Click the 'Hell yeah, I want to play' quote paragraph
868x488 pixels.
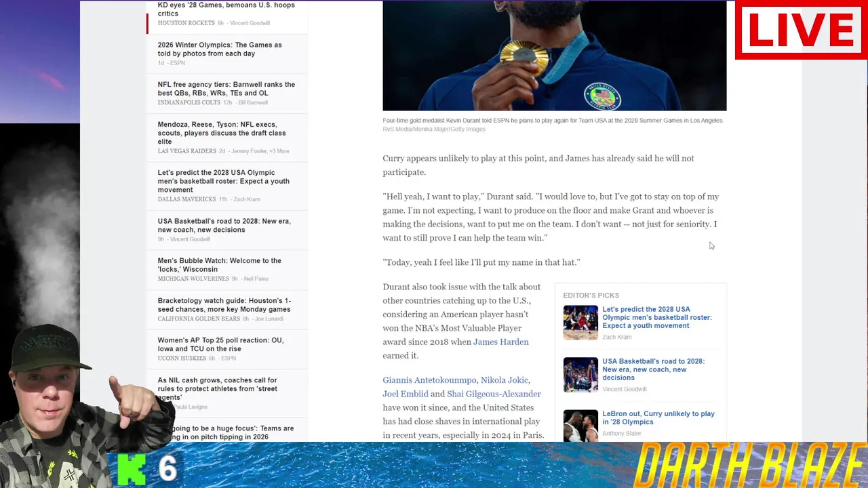tap(551, 217)
